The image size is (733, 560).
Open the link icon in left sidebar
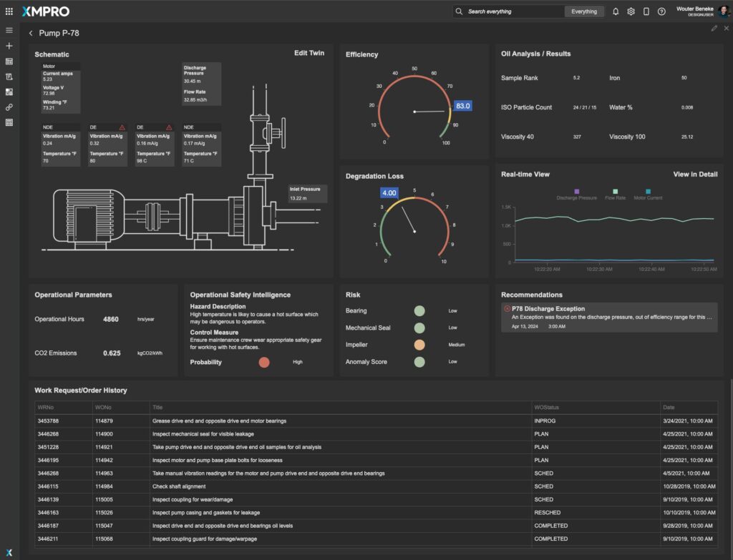pyautogui.click(x=9, y=107)
